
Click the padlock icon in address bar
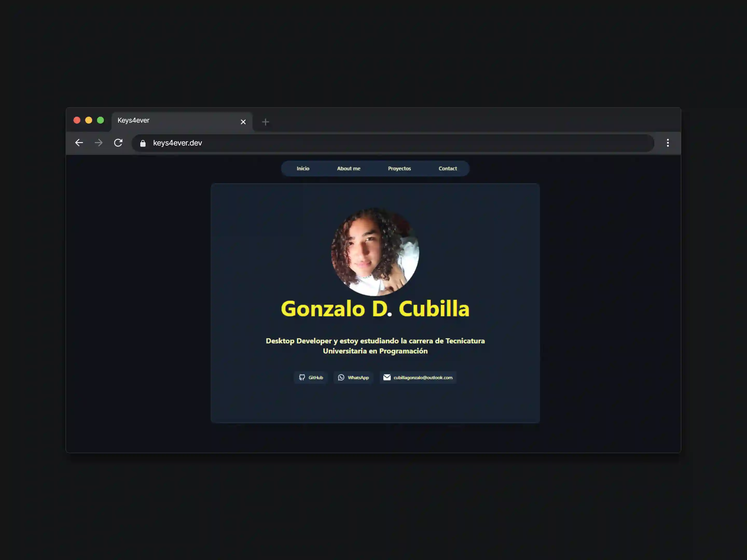point(143,143)
